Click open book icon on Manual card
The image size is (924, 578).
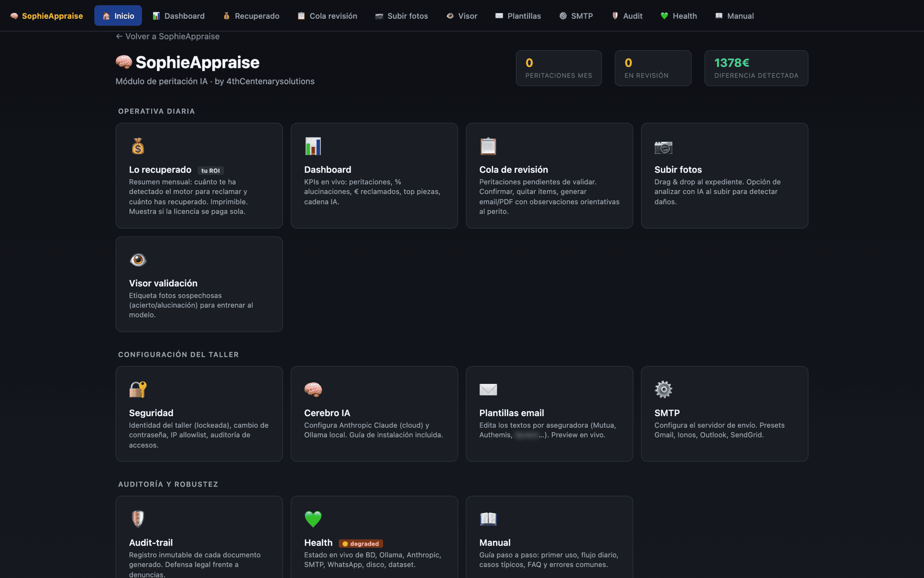[x=488, y=519]
